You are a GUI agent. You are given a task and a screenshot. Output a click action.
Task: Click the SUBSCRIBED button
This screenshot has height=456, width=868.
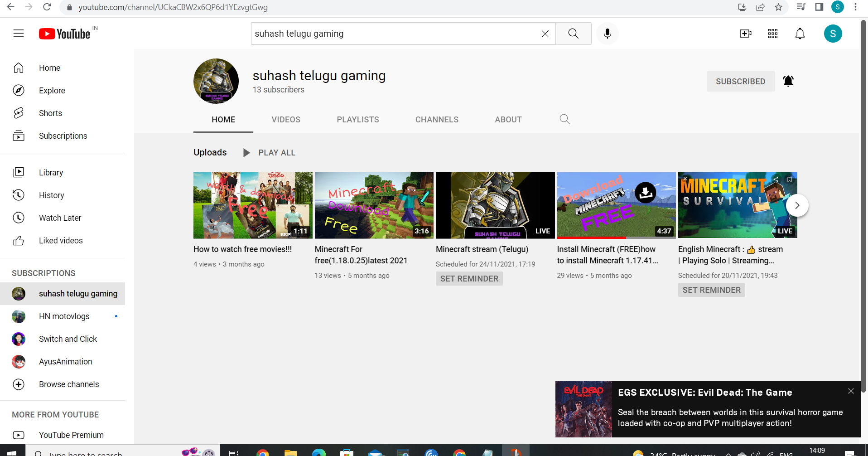point(740,81)
